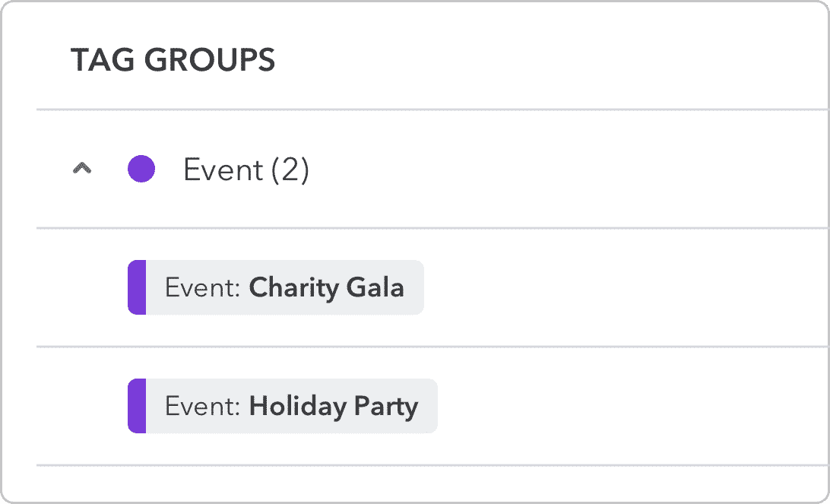Click the purple color dot beside Event

141,169
